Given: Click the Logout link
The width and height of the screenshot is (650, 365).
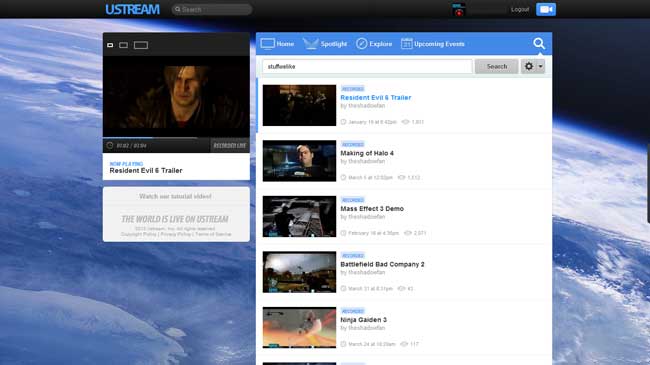Looking at the screenshot, I should click(520, 9).
